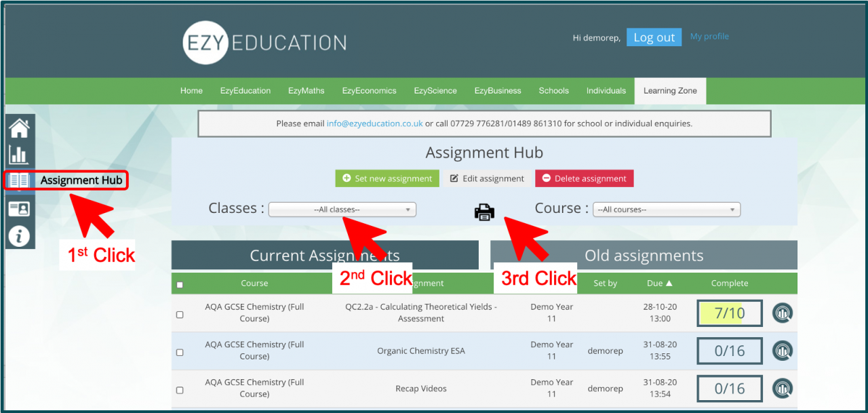Click the Complete column header
The height and width of the screenshot is (413, 868).
point(730,283)
